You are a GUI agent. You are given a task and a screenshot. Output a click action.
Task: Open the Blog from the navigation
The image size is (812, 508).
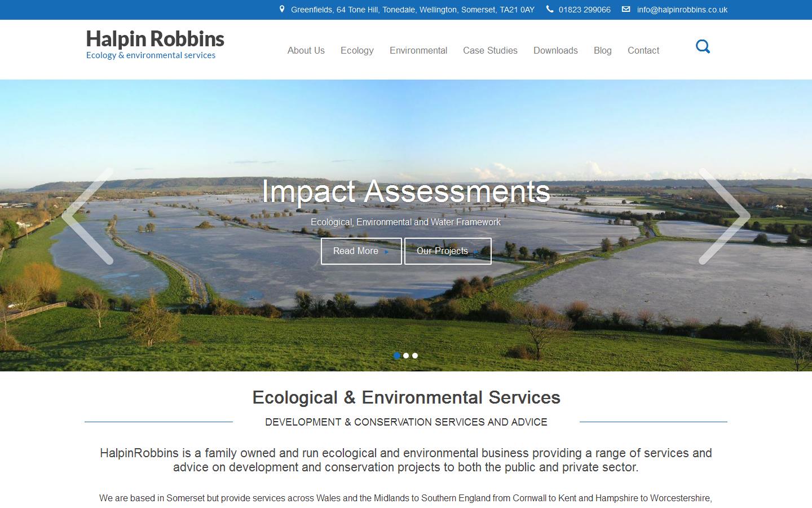click(x=602, y=50)
